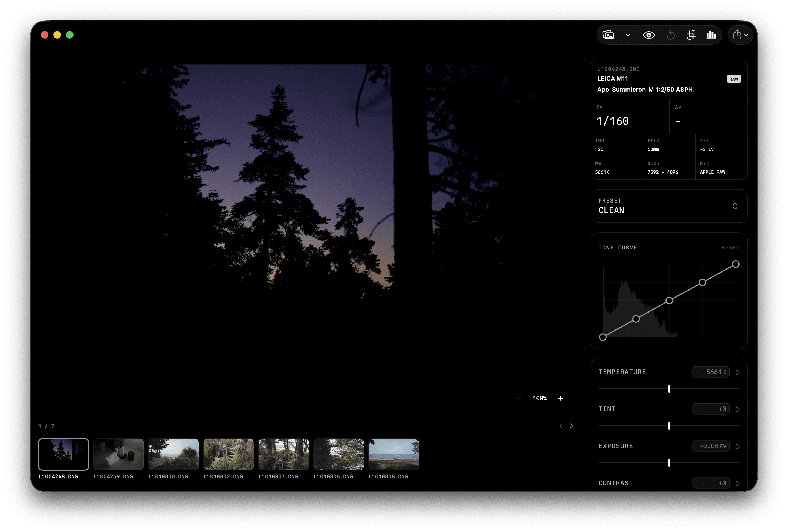Zoom in with the plus button
This screenshot has height=532, width=788.
pos(560,398)
